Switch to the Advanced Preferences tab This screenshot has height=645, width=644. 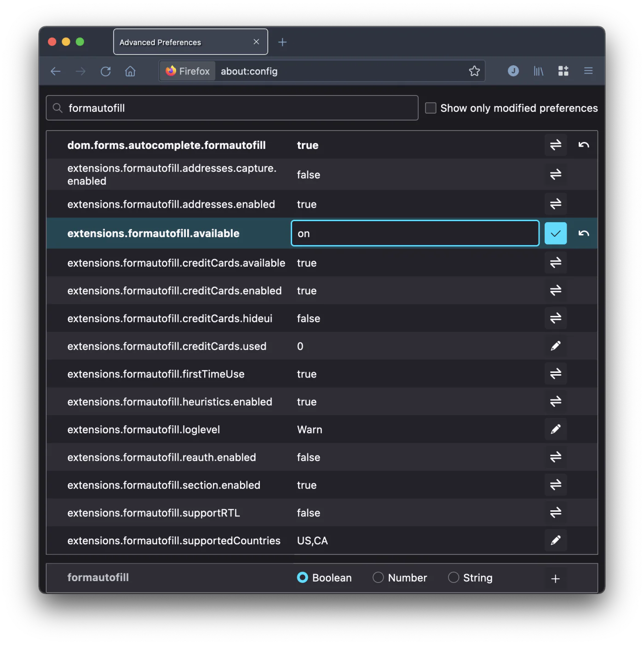(190, 42)
